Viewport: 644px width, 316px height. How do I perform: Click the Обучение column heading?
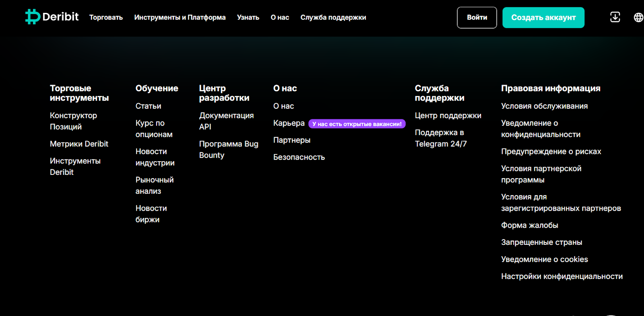[x=157, y=88]
